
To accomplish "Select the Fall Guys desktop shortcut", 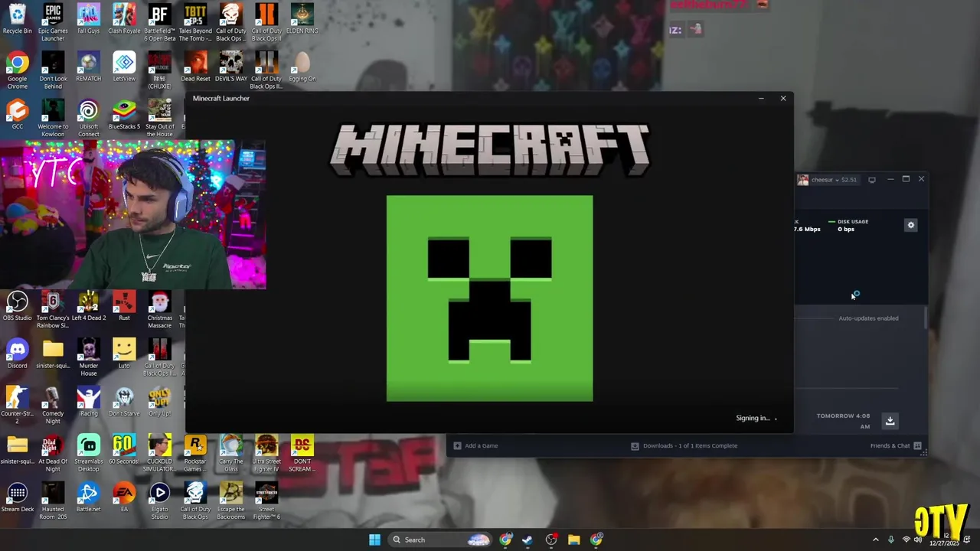I will 88,20.
